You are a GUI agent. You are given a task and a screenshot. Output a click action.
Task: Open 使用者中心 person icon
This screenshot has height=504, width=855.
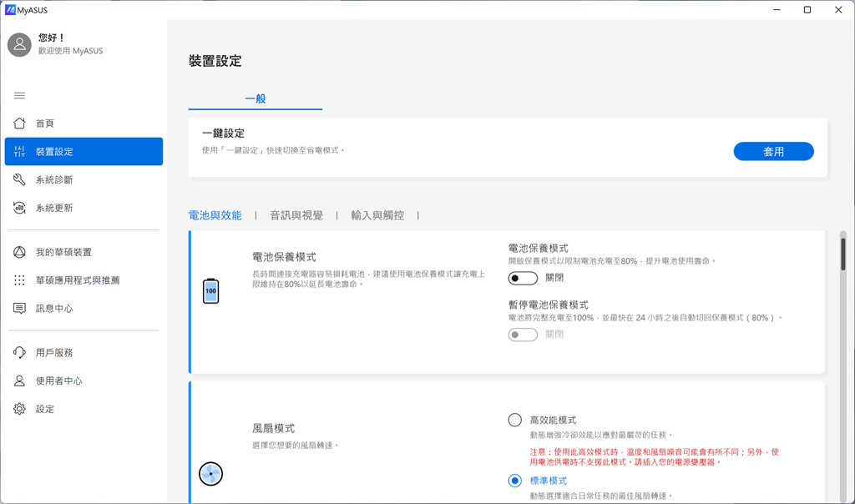20,381
